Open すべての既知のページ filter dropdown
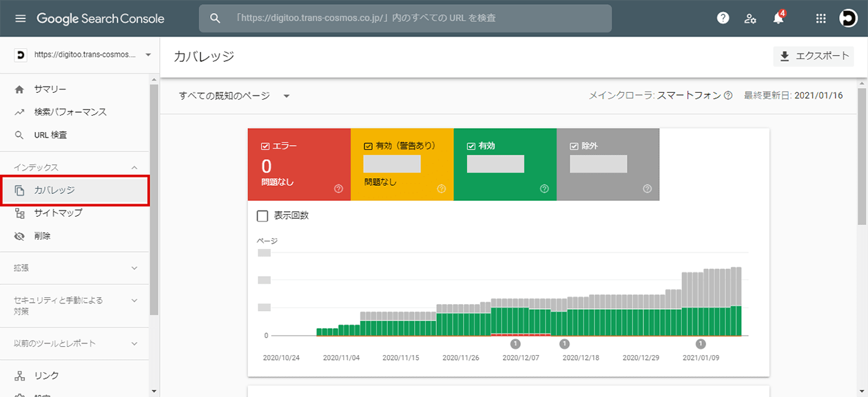 click(234, 96)
